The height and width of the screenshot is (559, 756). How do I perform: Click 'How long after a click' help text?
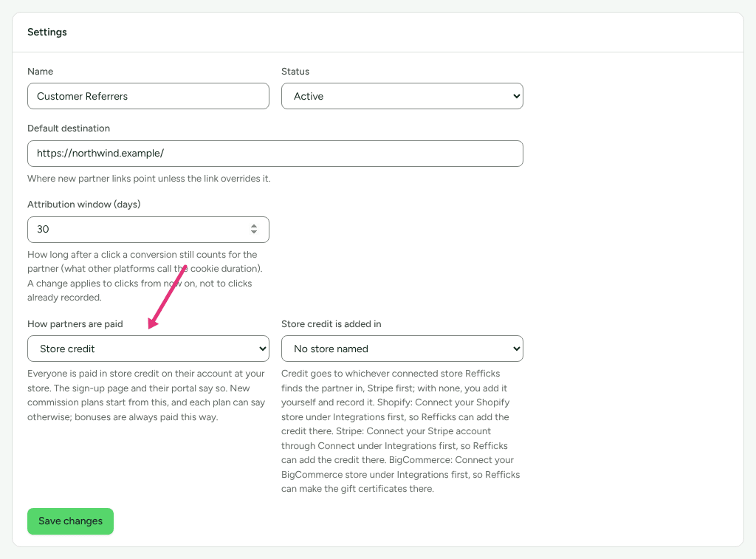point(145,276)
